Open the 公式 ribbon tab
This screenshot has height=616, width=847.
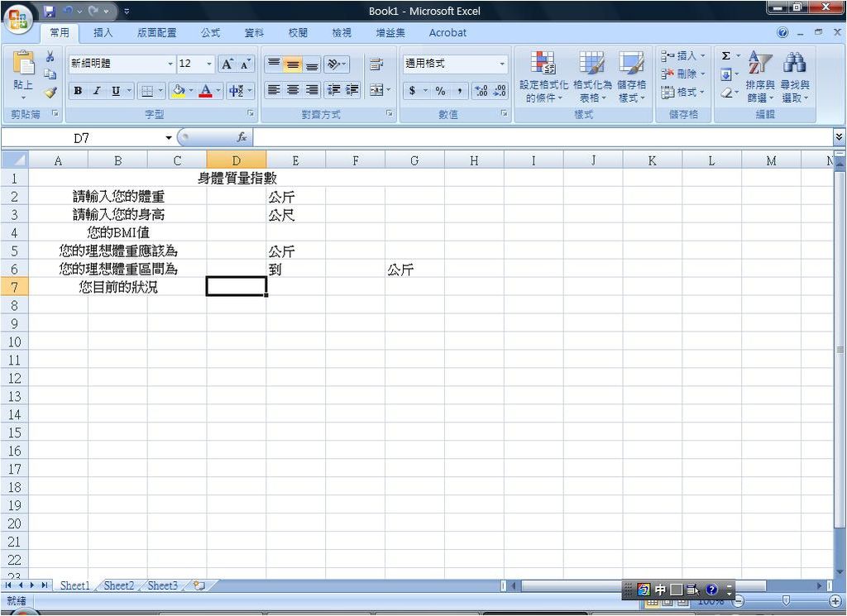pyautogui.click(x=210, y=33)
